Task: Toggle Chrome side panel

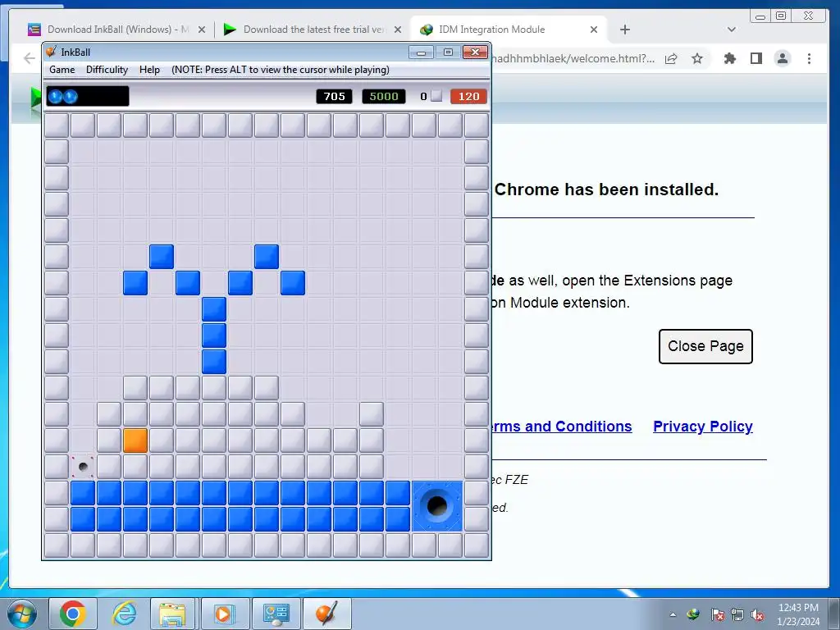Action: [756, 58]
